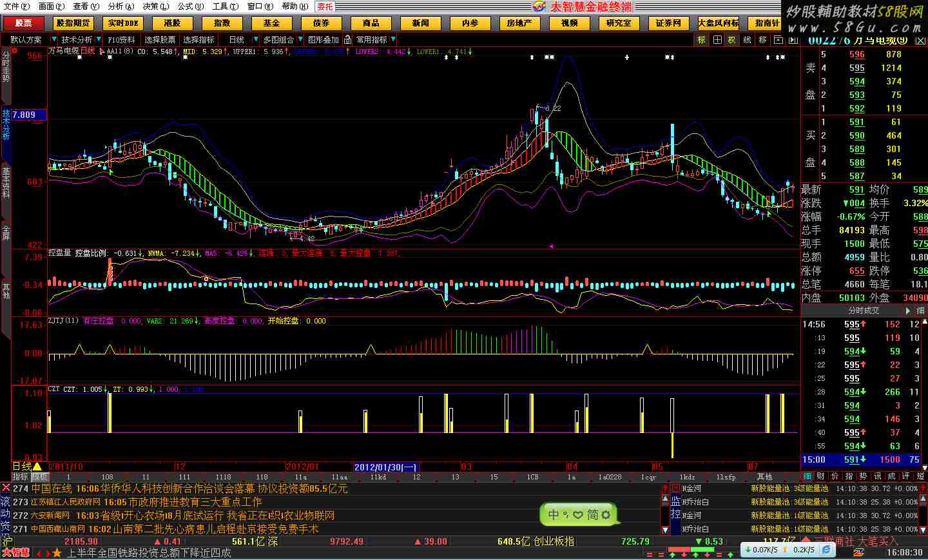928x560 pixels.
Task: Switch to the 财 tab under trade list
Action: tap(820, 476)
